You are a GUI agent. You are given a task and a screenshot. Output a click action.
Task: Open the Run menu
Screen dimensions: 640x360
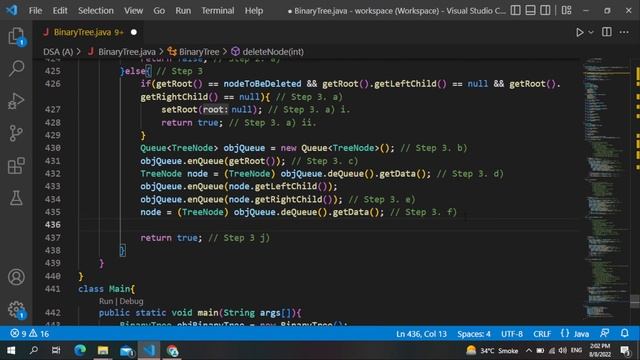[183, 11]
